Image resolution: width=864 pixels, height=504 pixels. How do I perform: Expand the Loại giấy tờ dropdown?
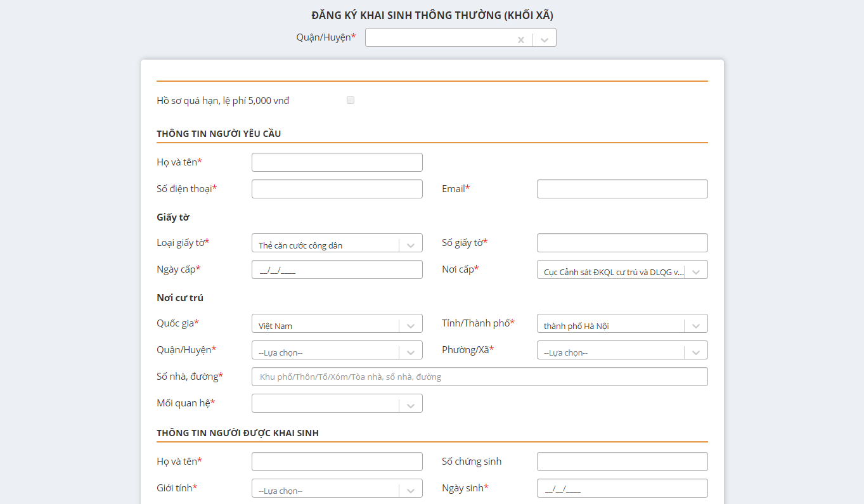tap(410, 245)
